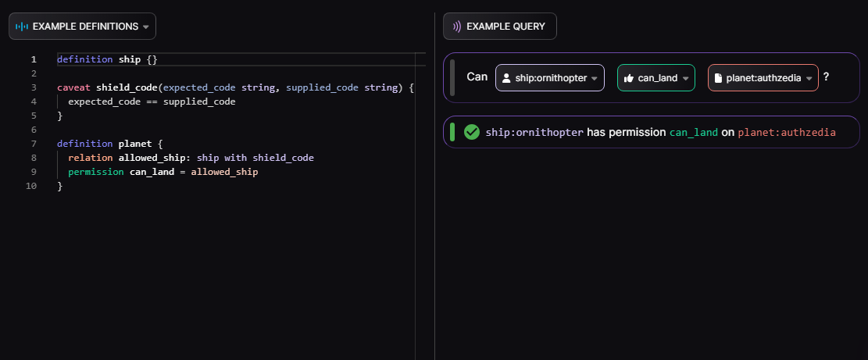Screen dimensions: 868x360
Task: Click the user icon in the ship:ornithopter selector
Action: click(x=506, y=78)
